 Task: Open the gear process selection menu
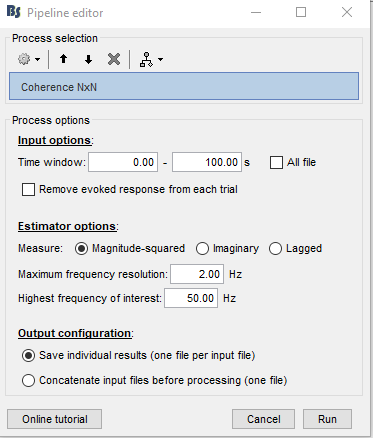click(29, 60)
